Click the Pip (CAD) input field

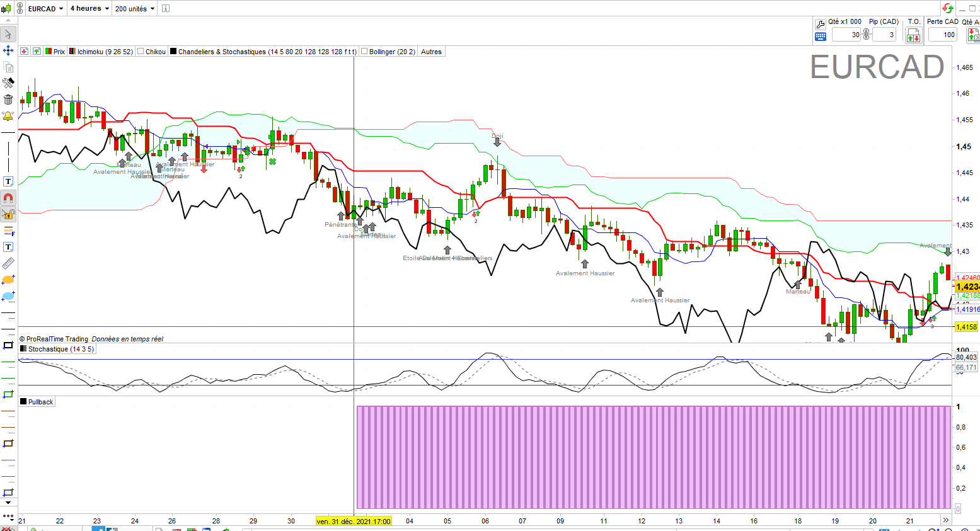884,35
